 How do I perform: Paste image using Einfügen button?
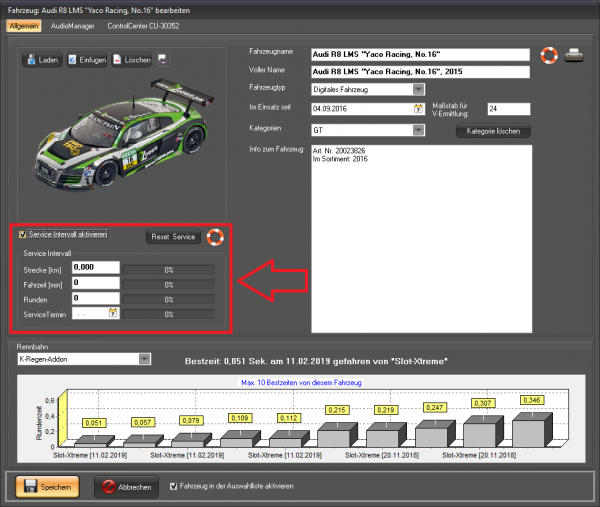(x=87, y=60)
